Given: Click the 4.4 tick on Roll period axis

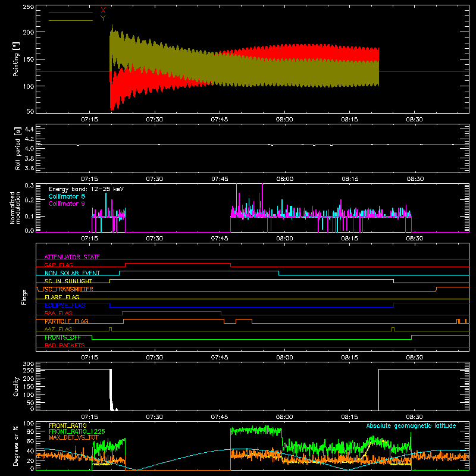Looking at the screenshot, I should [x=29, y=129].
